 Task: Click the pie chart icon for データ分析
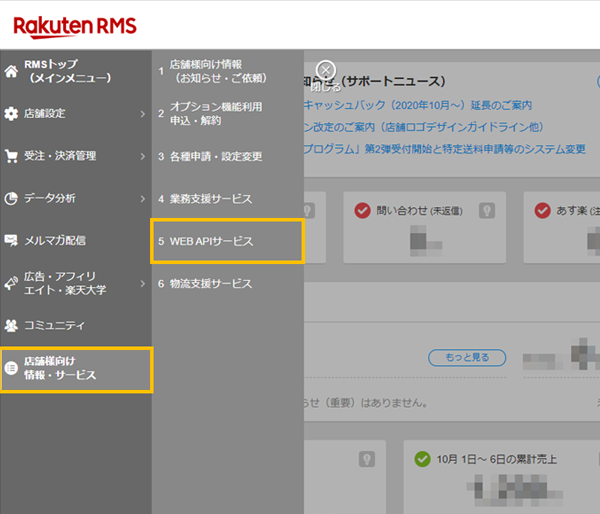tap(12, 199)
